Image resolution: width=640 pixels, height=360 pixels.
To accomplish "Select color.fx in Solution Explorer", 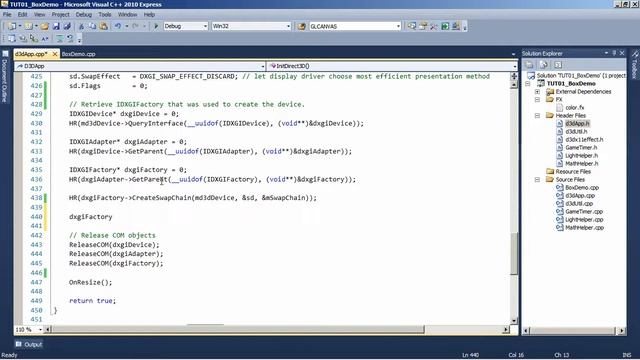I will click(575, 108).
